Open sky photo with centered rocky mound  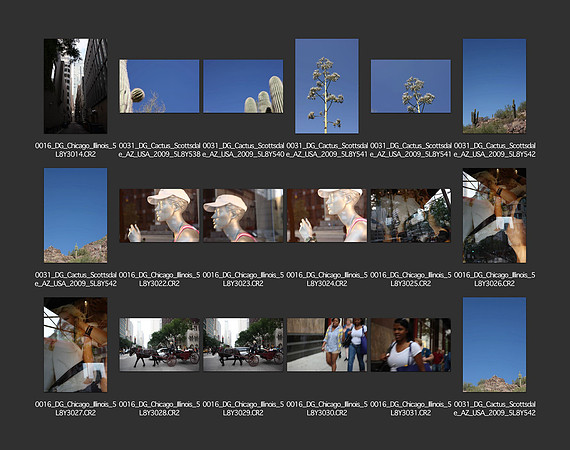point(494,345)
